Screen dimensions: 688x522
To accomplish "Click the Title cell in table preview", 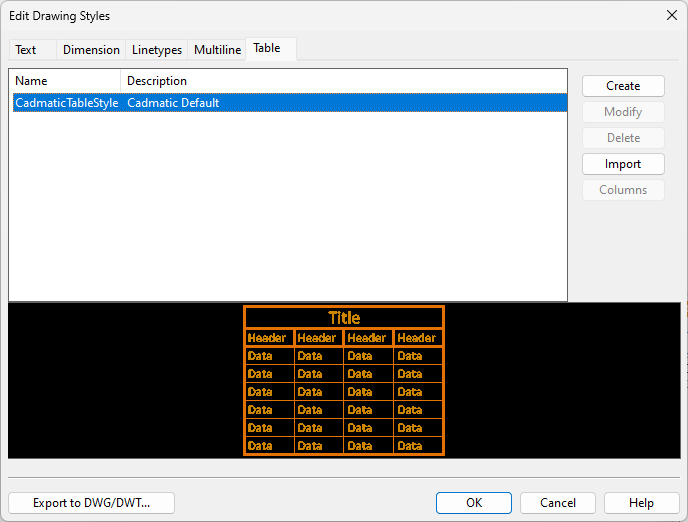I will (x=344, y=318).
